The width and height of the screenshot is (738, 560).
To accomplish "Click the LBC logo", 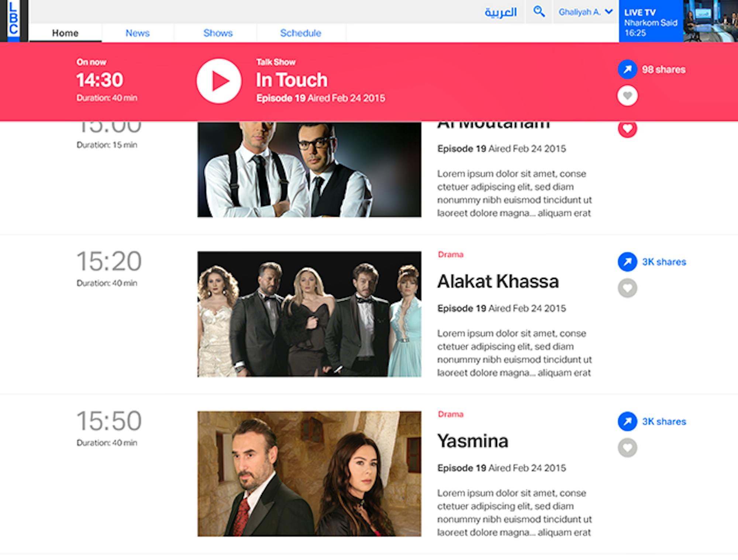I will coord(14,21).
